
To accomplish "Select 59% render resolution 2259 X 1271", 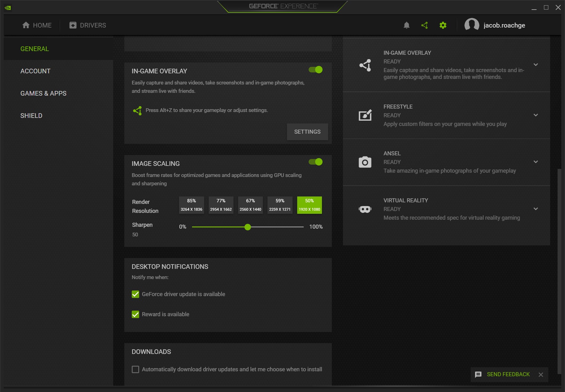I will [x=280, y=205].
